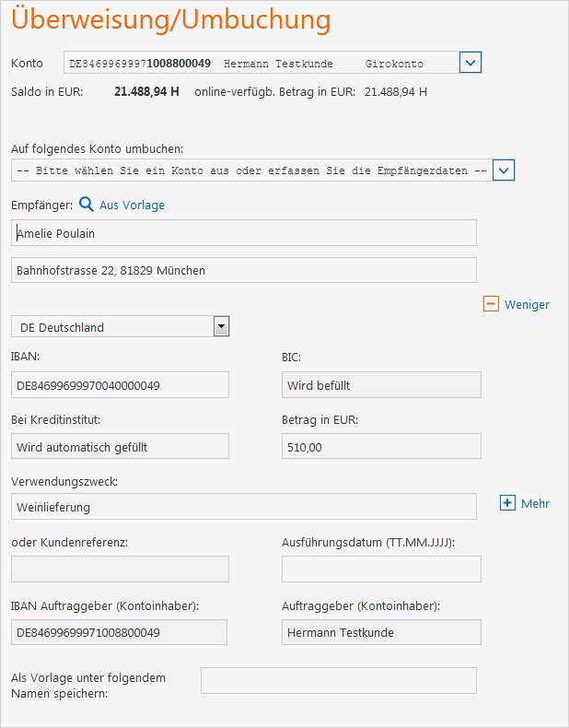Click the orange minus icon beside Weniger
The image size is (569, 728).
coord(491,304)
